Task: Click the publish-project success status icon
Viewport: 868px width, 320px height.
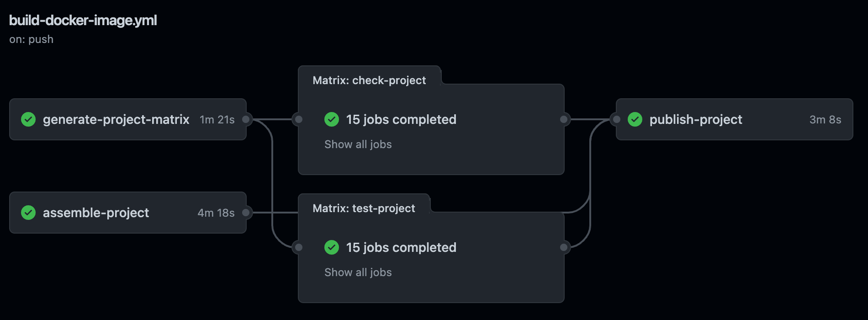Action: 635,119
